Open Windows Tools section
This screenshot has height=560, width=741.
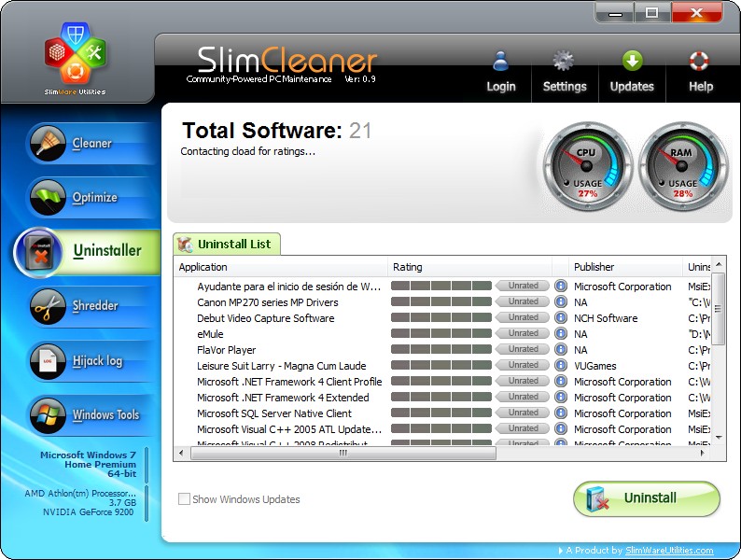(92, 415)
